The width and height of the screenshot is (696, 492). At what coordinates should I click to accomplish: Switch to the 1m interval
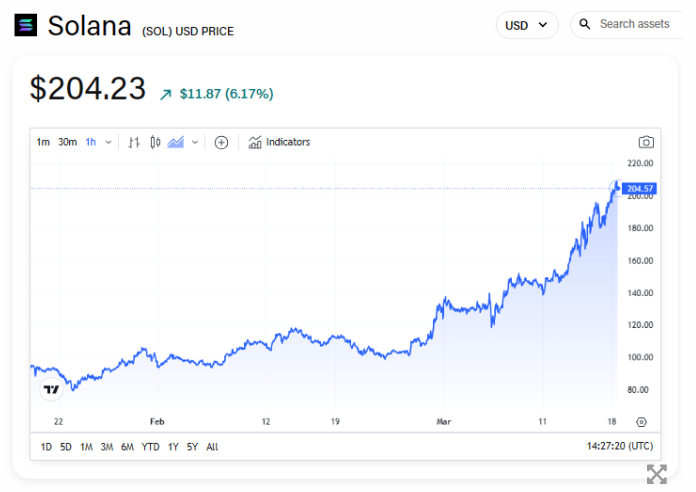(43, 142)
